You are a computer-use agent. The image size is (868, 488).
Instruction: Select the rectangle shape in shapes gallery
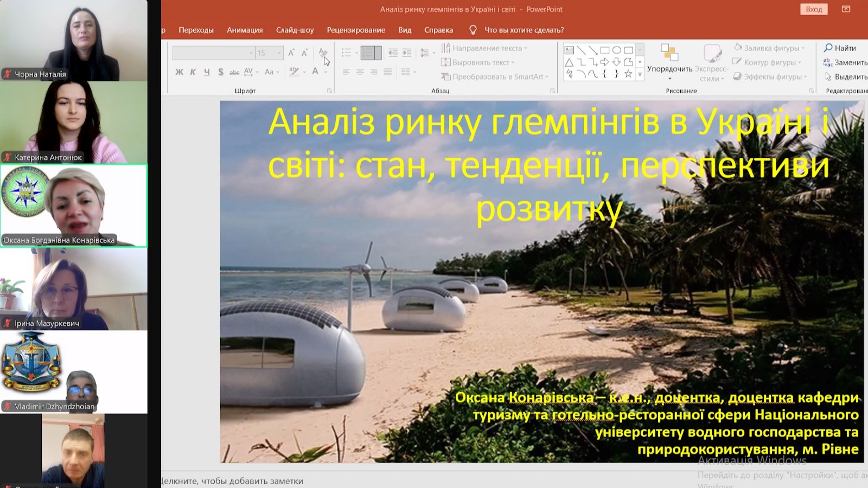[605, 50]
